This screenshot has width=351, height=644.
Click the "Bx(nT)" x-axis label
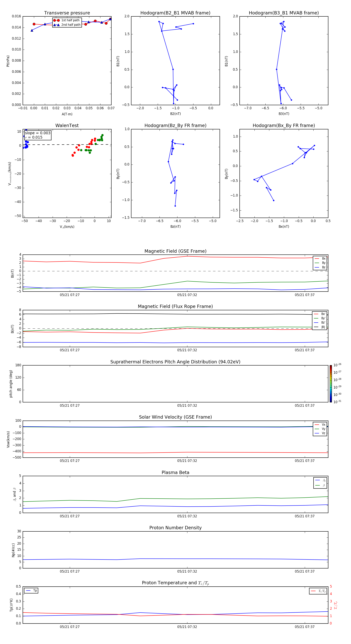(x=284, y=227)
